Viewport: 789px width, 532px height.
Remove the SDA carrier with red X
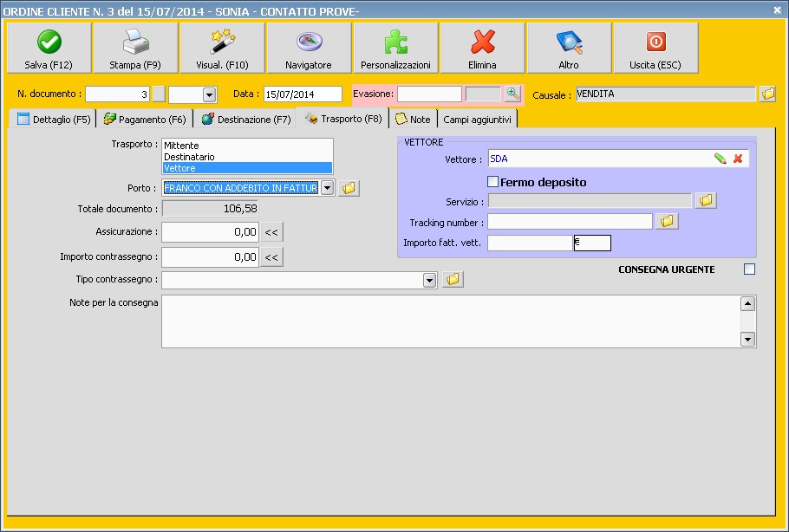pos(738,159)
